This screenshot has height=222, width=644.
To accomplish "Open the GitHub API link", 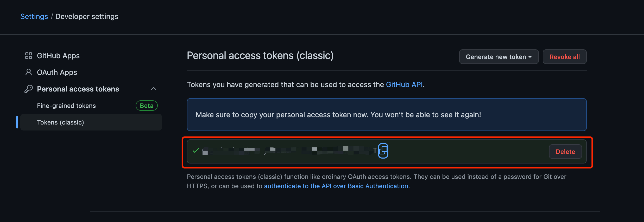I will [x=404, y=84].
